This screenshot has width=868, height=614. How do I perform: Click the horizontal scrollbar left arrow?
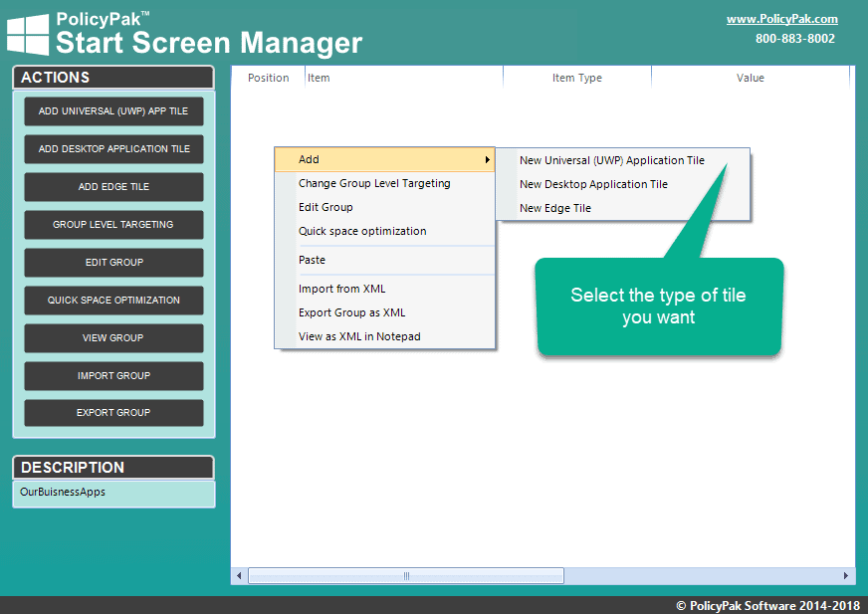point(239,576)
